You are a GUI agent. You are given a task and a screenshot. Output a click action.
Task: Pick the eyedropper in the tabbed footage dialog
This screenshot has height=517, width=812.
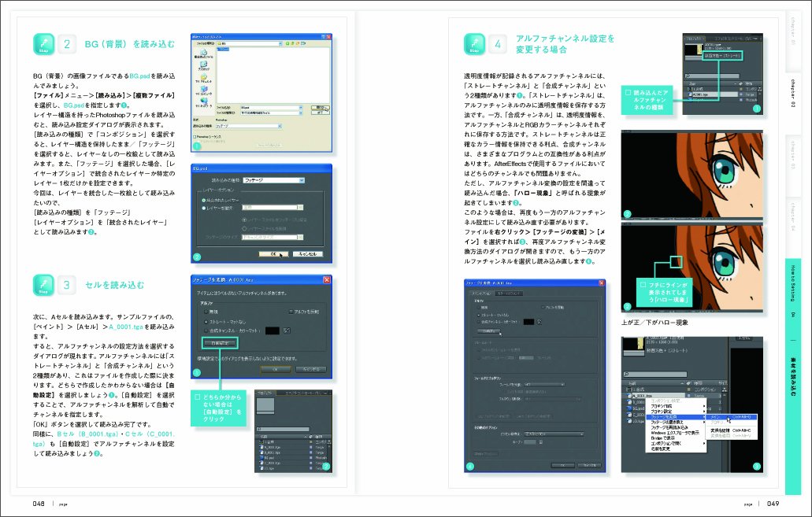click(539, 322)
